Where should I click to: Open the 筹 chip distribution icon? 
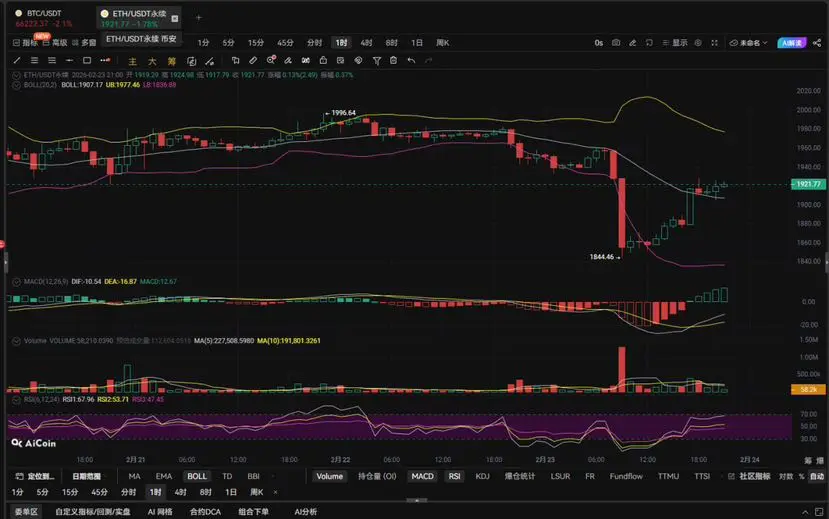tap(171, 61)
